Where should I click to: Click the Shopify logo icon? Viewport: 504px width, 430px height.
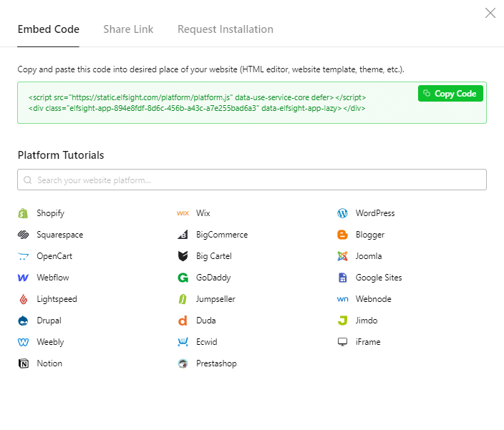click(23, 213)
